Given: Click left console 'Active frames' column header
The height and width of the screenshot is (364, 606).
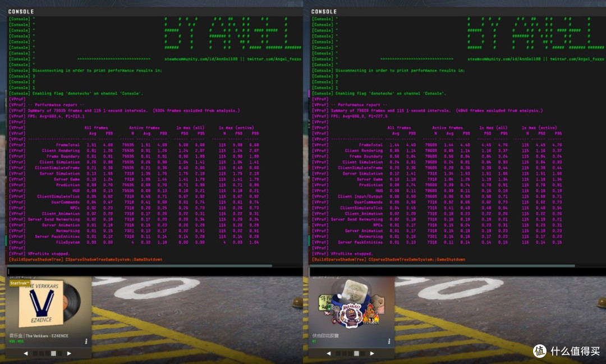Looking at the screenshot, I should [x=144, y=128].
